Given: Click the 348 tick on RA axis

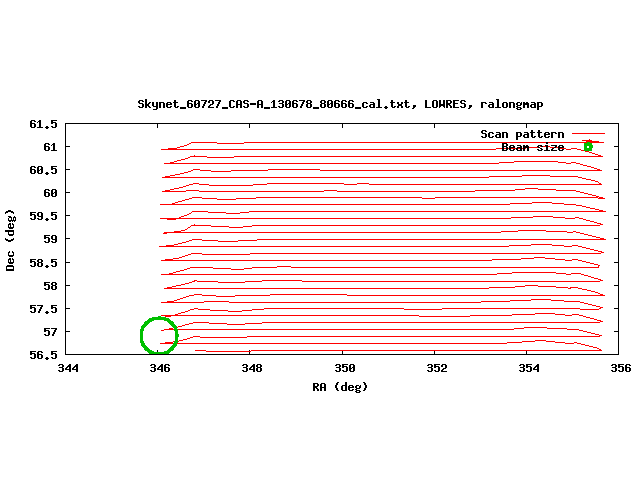Looking at the screenshot, I should pos(252,368).
